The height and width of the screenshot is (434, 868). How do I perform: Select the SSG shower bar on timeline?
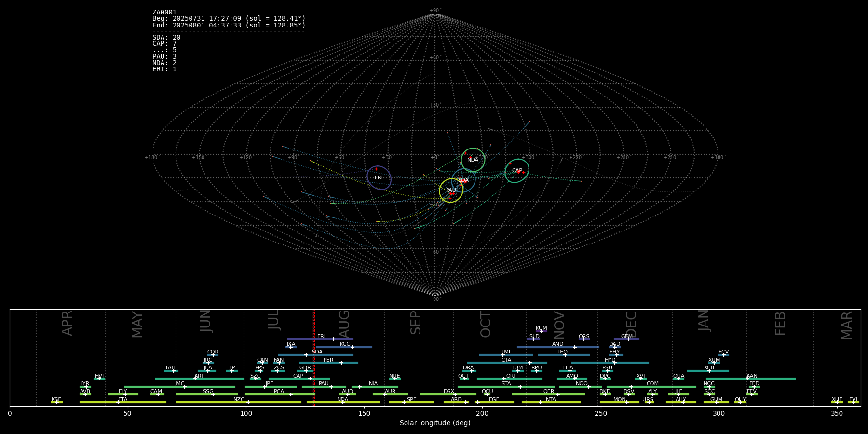click(x=207, y=394)
